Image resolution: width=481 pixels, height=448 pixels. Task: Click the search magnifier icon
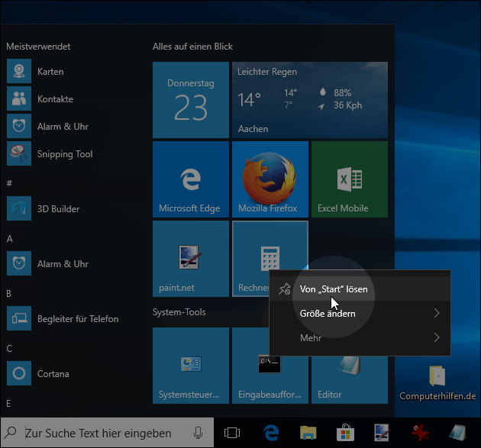(11, 433)
